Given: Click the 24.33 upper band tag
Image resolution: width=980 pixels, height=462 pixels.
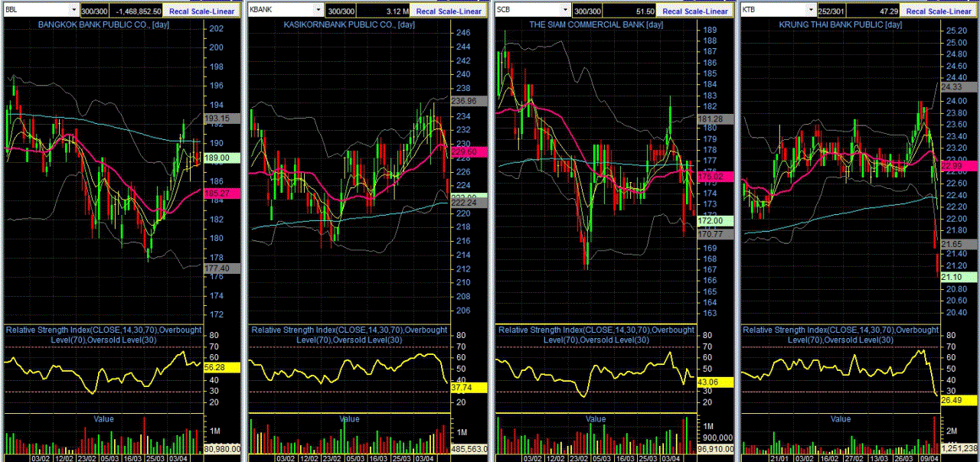Looking at the screenshot, I should pos(957,86).
